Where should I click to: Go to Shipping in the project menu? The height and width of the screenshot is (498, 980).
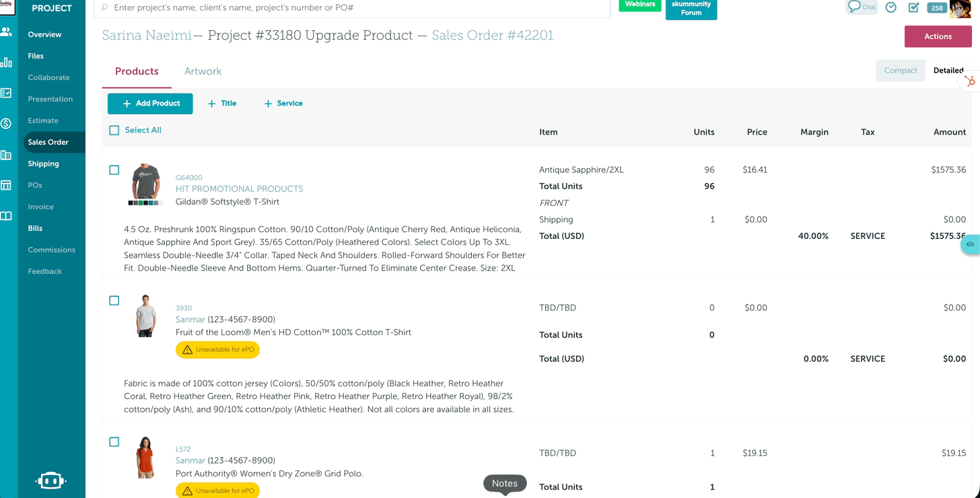pos(43,164)
